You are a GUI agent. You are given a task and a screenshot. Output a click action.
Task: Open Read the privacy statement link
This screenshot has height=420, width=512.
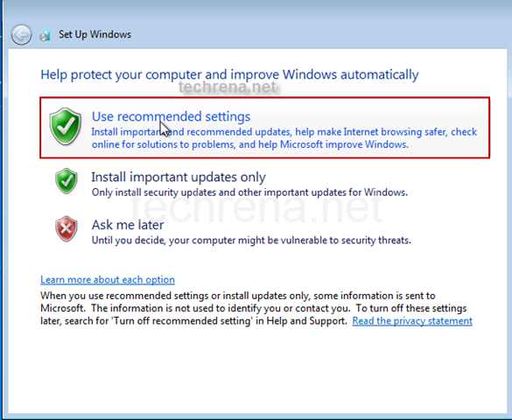412,321
